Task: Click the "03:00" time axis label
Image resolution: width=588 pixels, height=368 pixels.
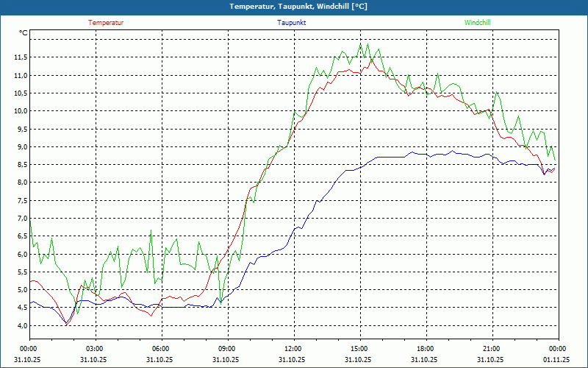Action: coord(96,348)
